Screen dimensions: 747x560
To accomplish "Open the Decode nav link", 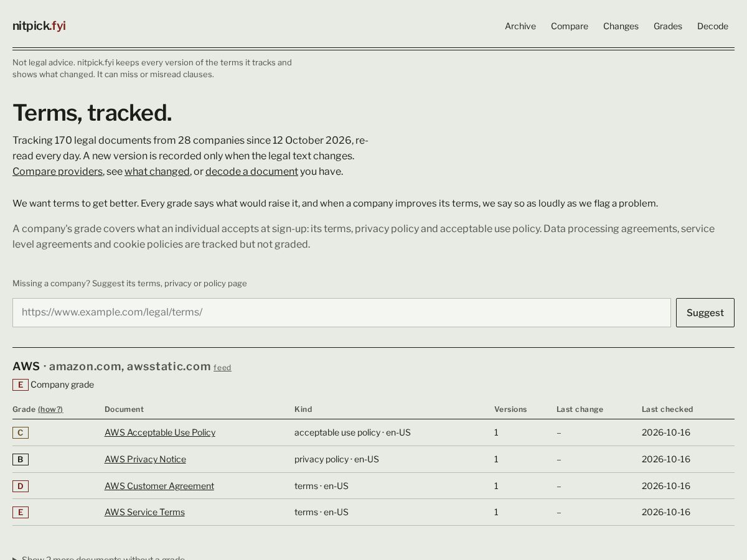I will tap(713, 26).
